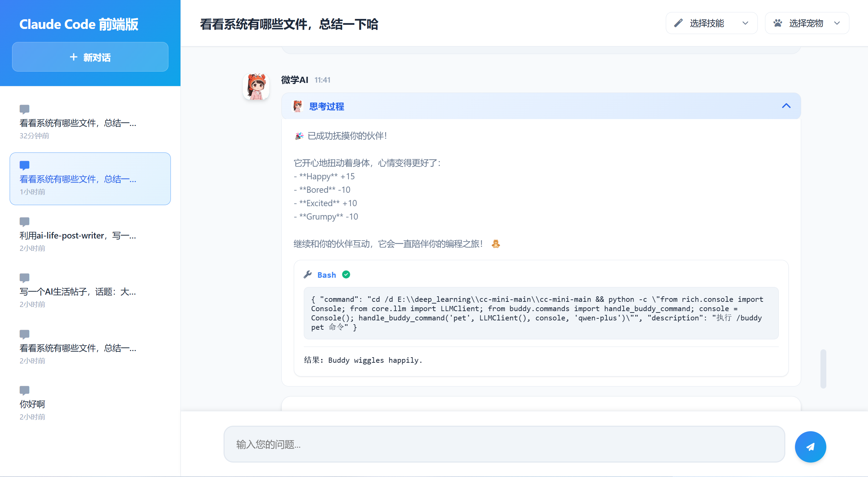Click the small avatar icon in 思考过程 header
This screenshot has width=868, height=477.
pyautogui.click(x=298, y=106)
